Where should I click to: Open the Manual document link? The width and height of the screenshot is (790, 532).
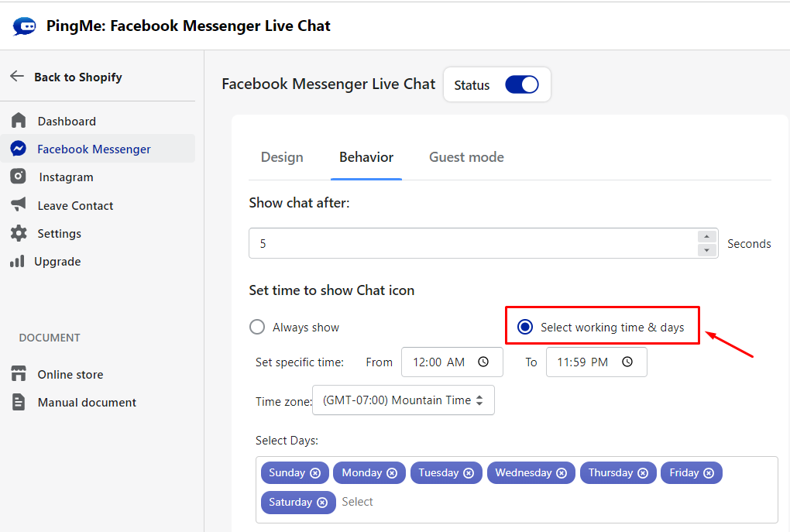pyautogui.click(x=87, y=403)
